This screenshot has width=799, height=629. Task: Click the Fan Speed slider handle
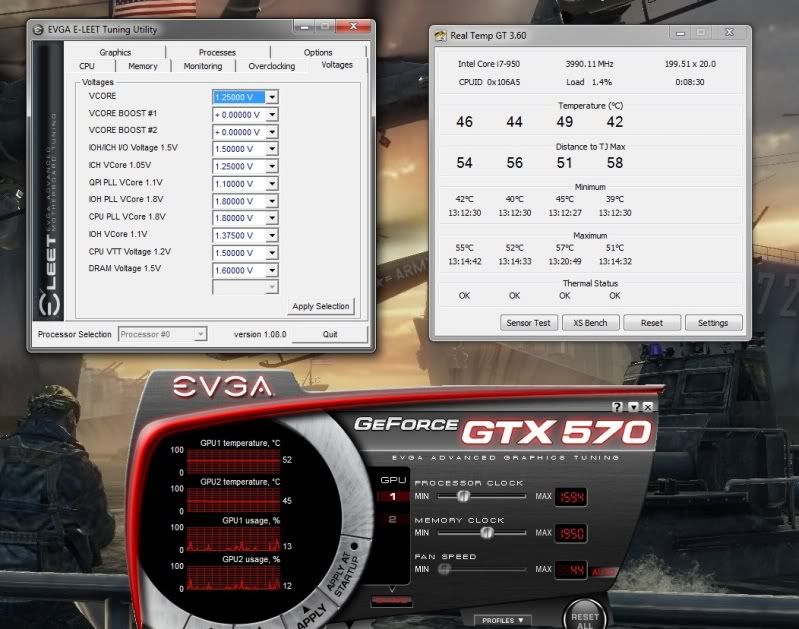(444, 569)
